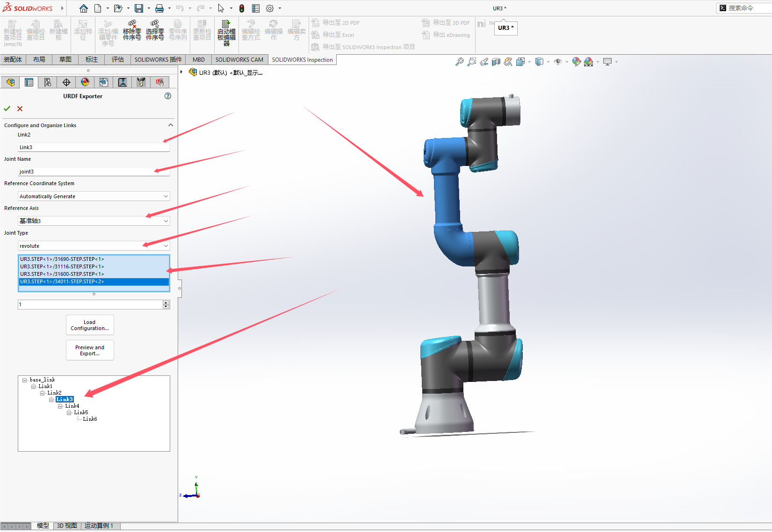The image size is (772, 532).
Task: Click the Load Configuration button
Action: tap(89, 324)
